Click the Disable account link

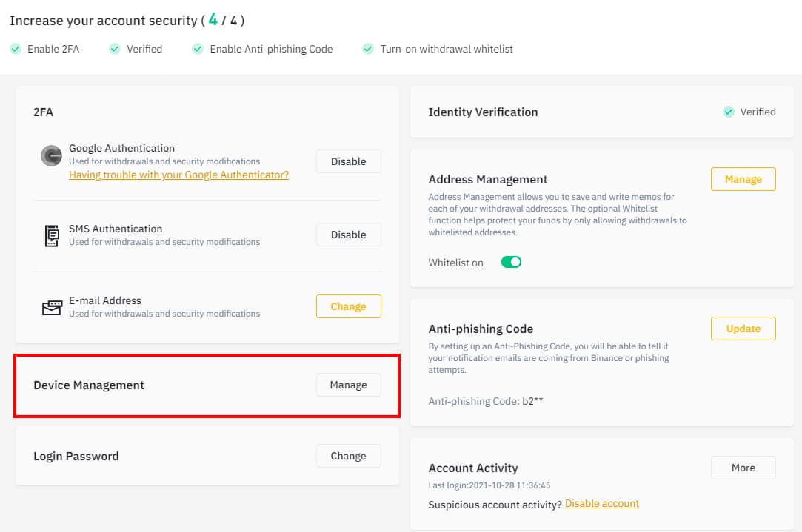coord(601,504)
